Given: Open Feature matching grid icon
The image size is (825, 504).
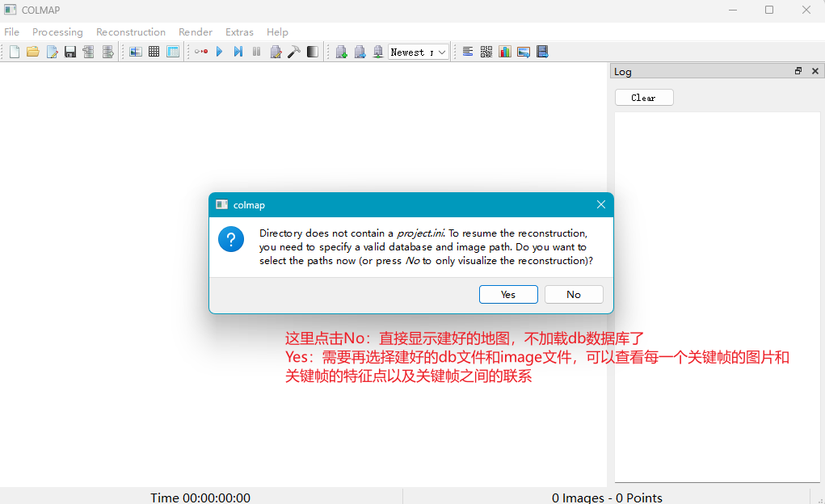Looking at the screenshot, I should (x=154, y=52).
